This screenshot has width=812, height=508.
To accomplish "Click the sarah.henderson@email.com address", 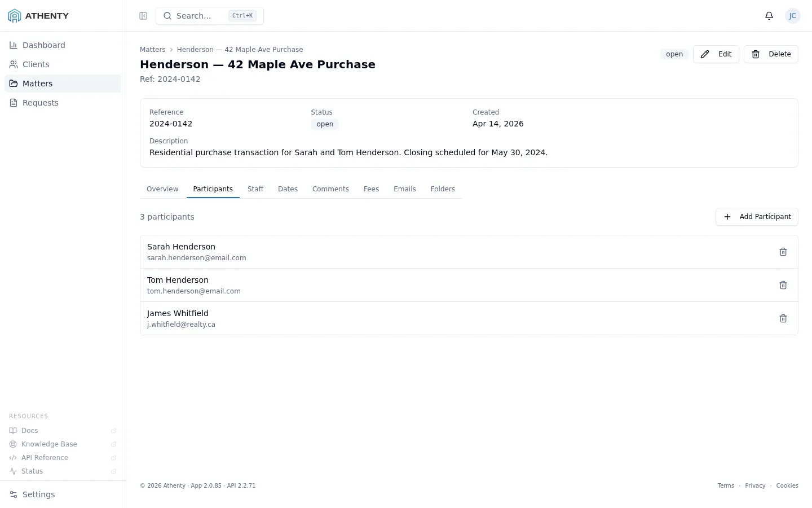I will [197, 258].
